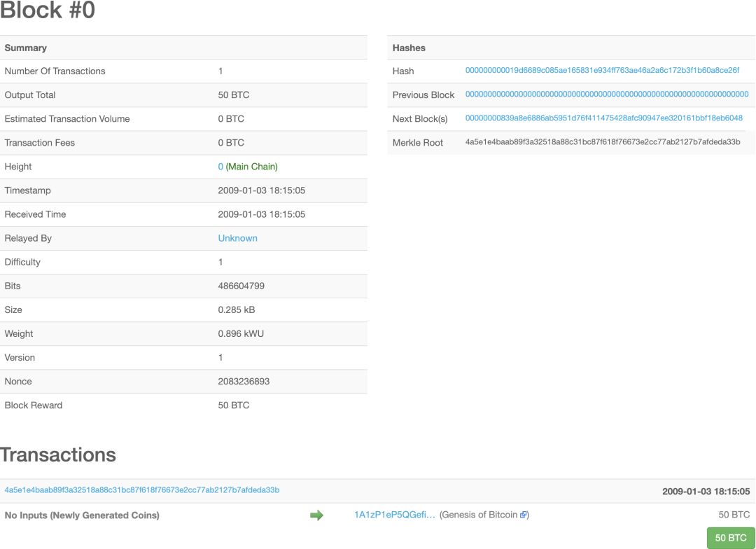Click the Received Time value in the Summary table
The width and height of the screenshot is (756, 549).
click(x=261, y=214)
